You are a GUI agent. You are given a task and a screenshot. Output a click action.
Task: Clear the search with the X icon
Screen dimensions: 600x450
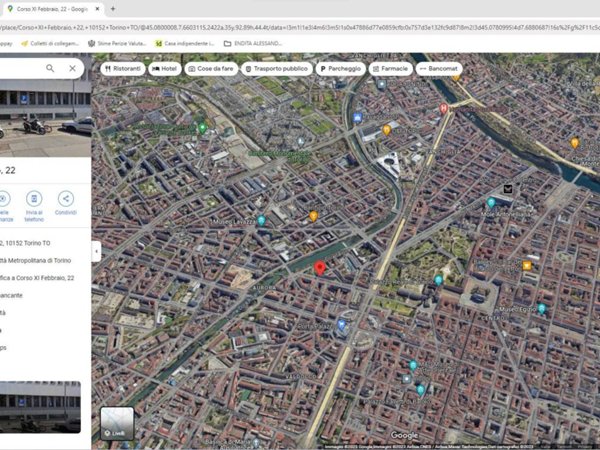pyautogui.click(x=72, y=68)
